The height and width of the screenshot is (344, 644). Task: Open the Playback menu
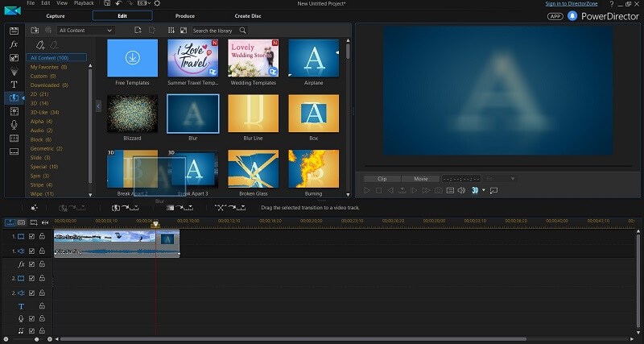coord(84,3)
